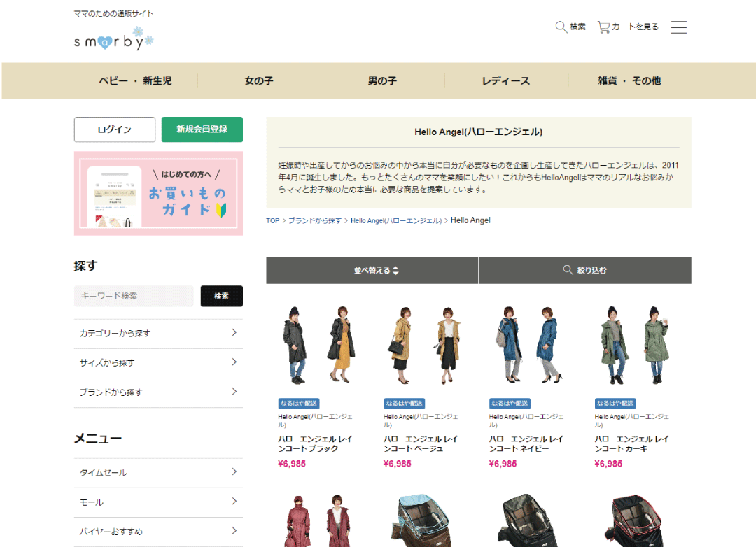Click the sort arrows icon beside 並べ替える
This screenshot has width=756, height=547.
click(x=395, y=271)
